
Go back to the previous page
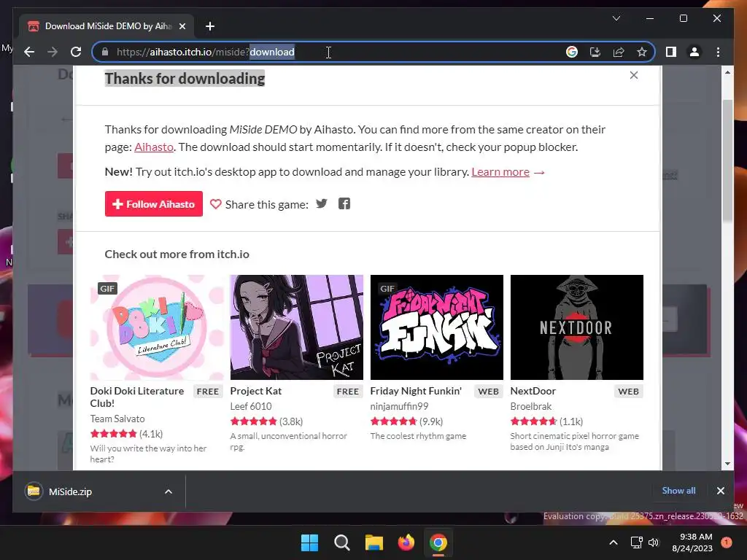29,52
